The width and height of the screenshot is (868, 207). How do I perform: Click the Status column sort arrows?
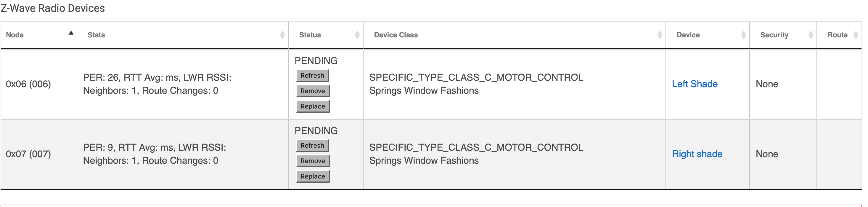pyautogui.click(x=357, y=35)
